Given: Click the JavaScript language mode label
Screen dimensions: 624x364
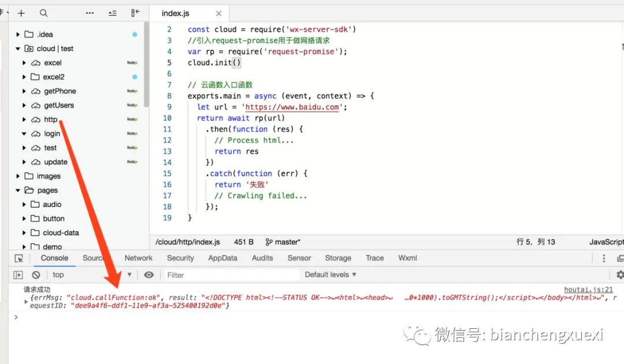Looking at the screenshot, I should [x=606, y=242].
